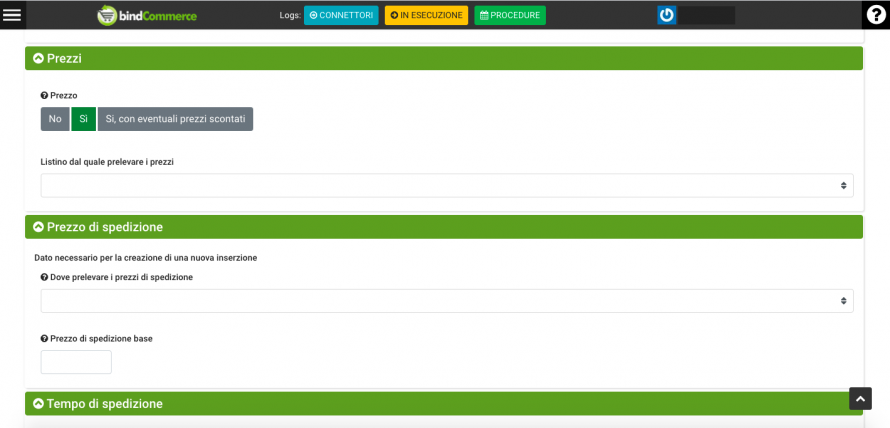Click the bindCommerce logo

[147, 15]
